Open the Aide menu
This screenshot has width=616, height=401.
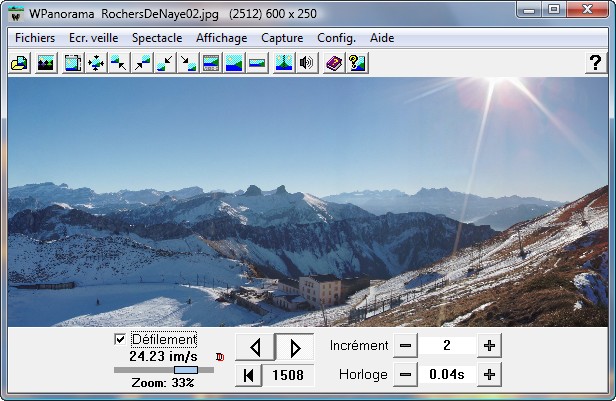coord(382,38)
